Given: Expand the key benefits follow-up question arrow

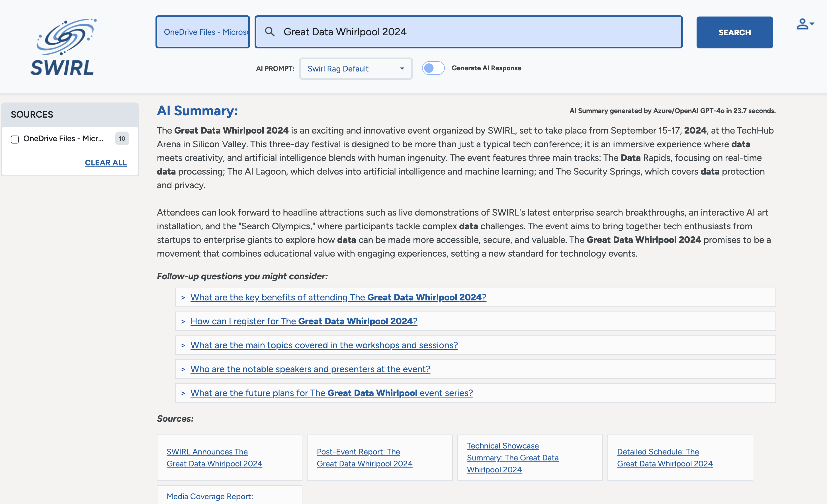Looking at the screenshot, I should pyautogui.click(x=183, y=298).
